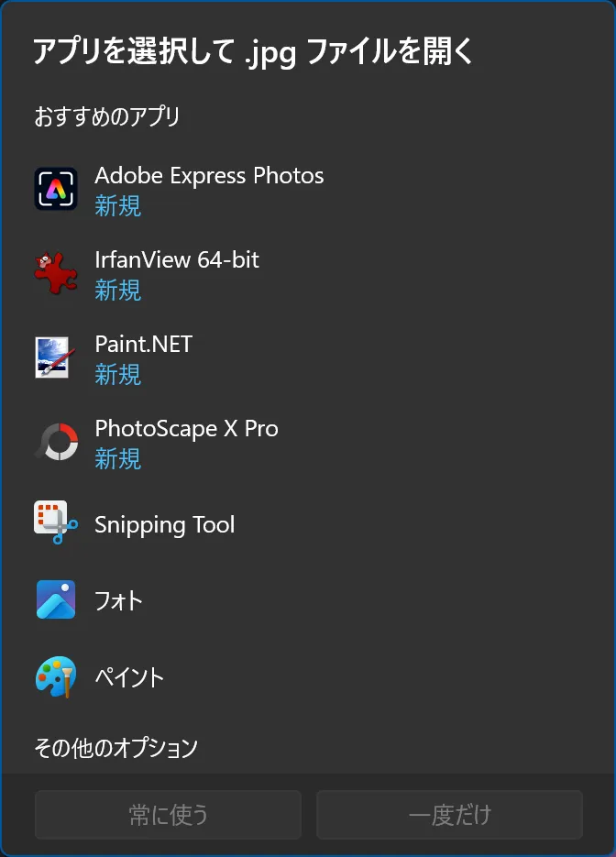616x857 pixels.
Task: Click the 新規 label under Adobe Express
Action: pos(118,206)
